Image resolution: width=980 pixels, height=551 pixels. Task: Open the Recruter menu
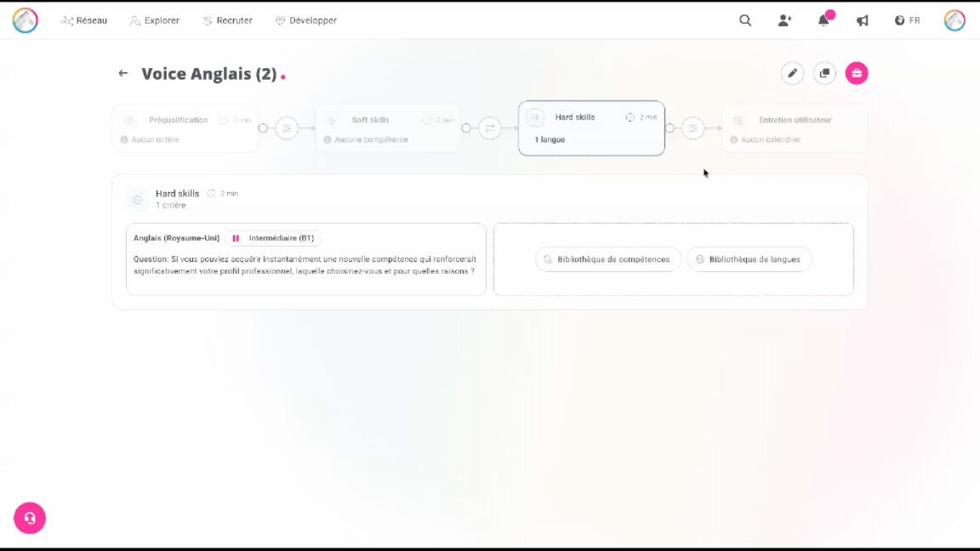227,20
